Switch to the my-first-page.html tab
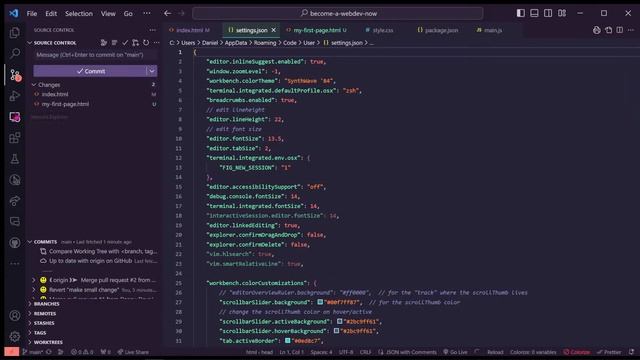640x360 pixels. click(317, 30)
